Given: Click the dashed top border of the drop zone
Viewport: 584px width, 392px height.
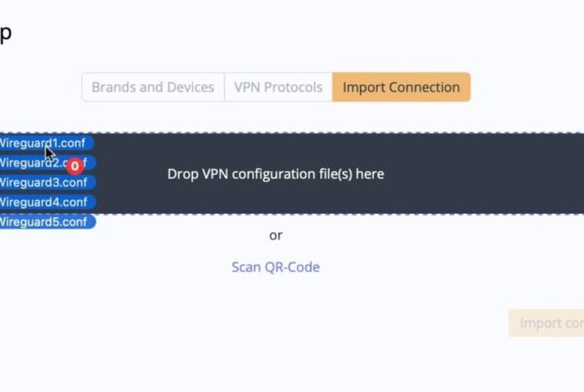Looking at the screenshot, I should [341, 133].
